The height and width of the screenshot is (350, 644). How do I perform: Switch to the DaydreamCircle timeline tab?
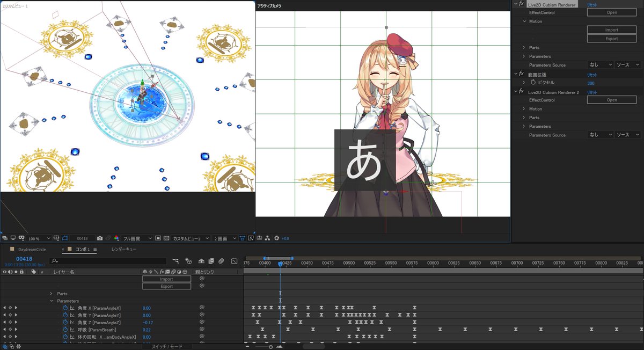pyautogui.click(x=32, y=250)
